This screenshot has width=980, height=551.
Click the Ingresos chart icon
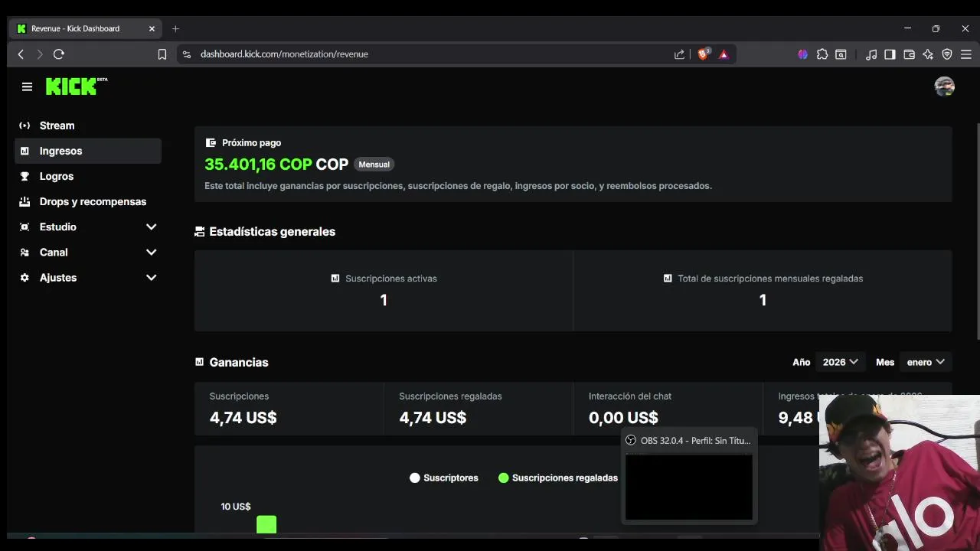[x=24, y=151]
